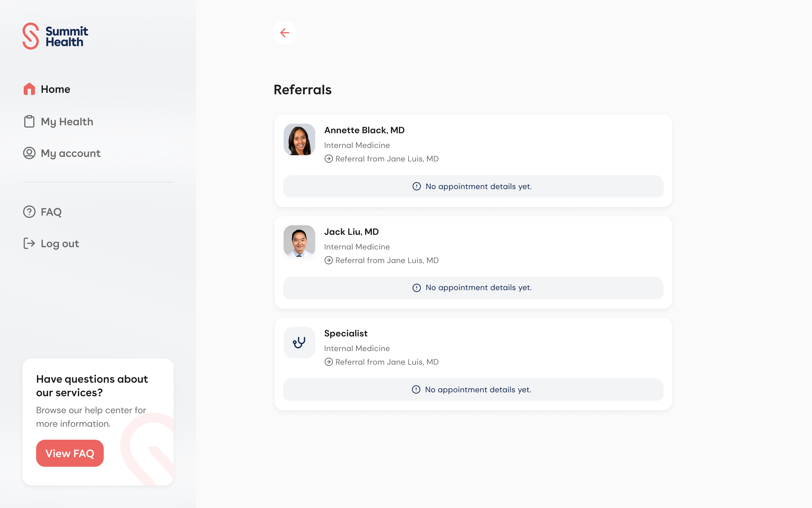Click the Log out arrow icon

[x=29, y=243]
